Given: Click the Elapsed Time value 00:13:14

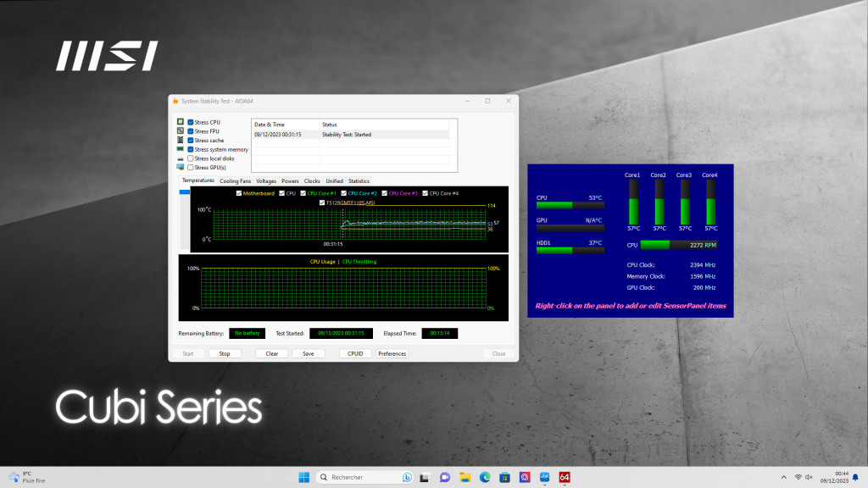Looking at the screenshot, I should 440,333.
